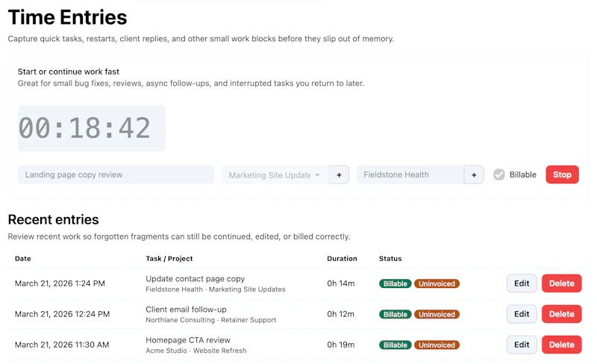The image size is (597, 364).
Task: Click Uninvoiced badge on Homepage CTA review row
Action: pyautogui.click(x=437, y=345)
